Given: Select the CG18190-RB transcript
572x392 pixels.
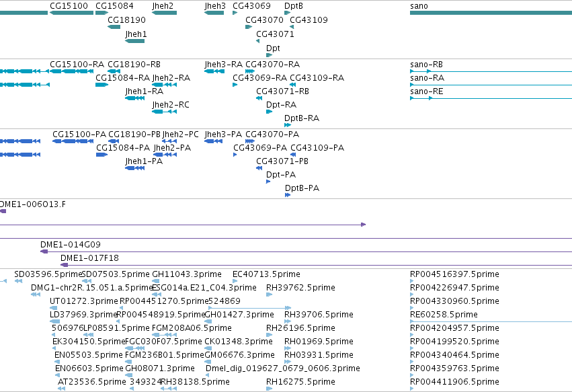Looking at the screenshot, I should [114, 71].
